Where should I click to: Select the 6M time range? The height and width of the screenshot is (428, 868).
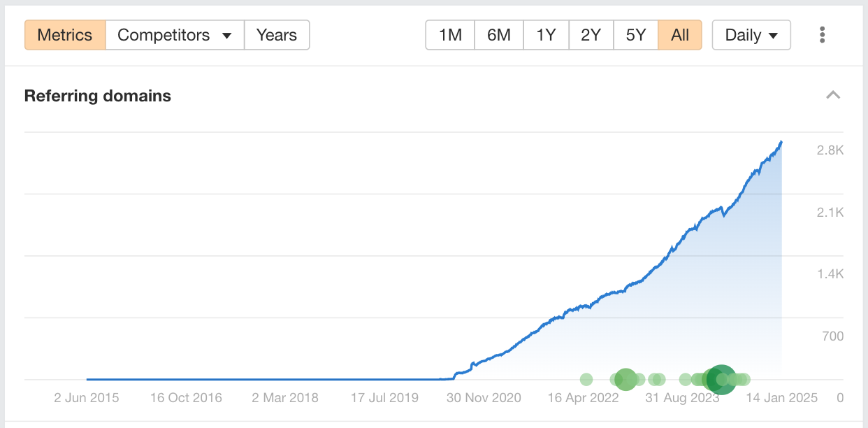tap(499, 35)
